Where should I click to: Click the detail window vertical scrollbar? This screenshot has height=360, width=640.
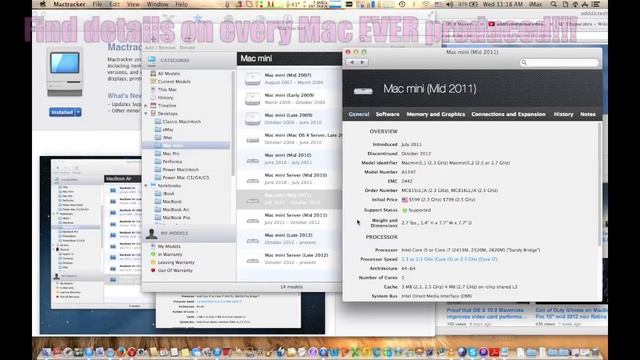pyautogui.click(x=599, y=184)
